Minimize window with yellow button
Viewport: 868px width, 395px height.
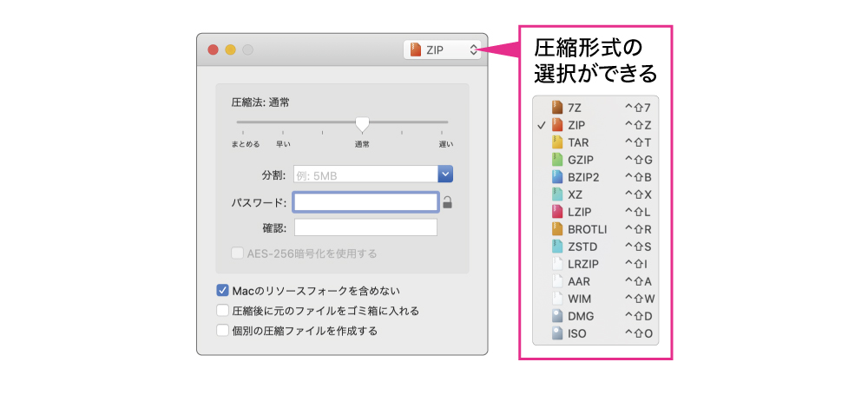[230, 49]
